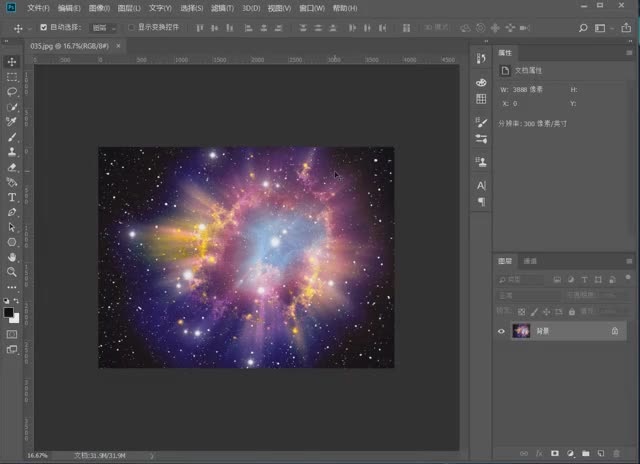Select the Lasso tool

tap(12, 91)
